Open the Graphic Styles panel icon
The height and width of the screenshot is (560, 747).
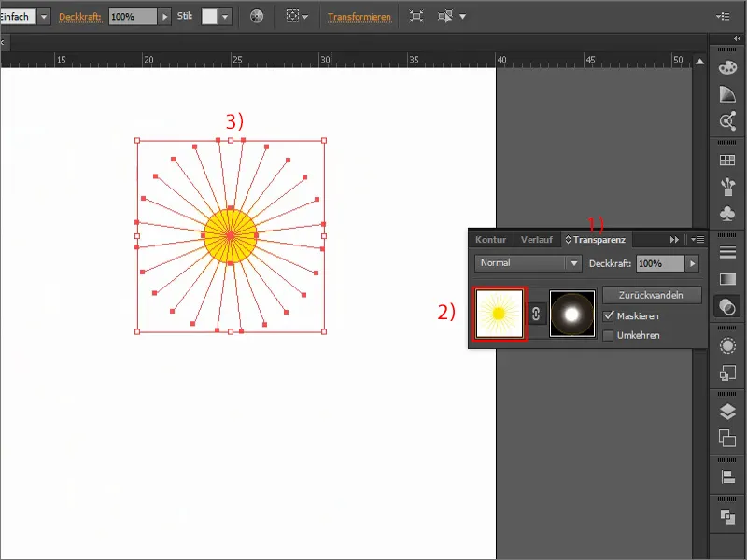(727, 372)
